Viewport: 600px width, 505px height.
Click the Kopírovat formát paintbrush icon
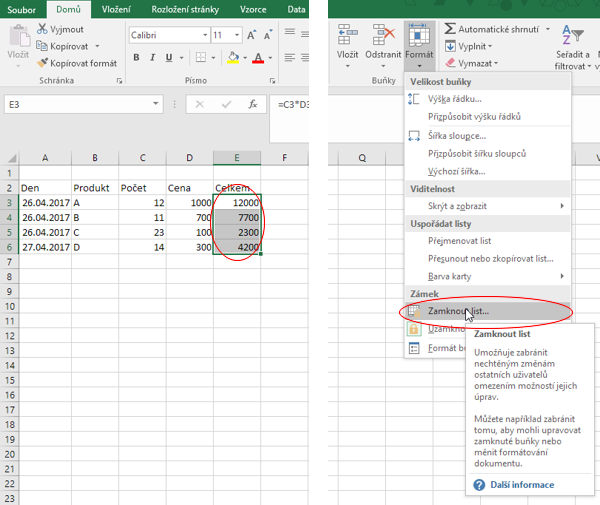coord(42,62)
